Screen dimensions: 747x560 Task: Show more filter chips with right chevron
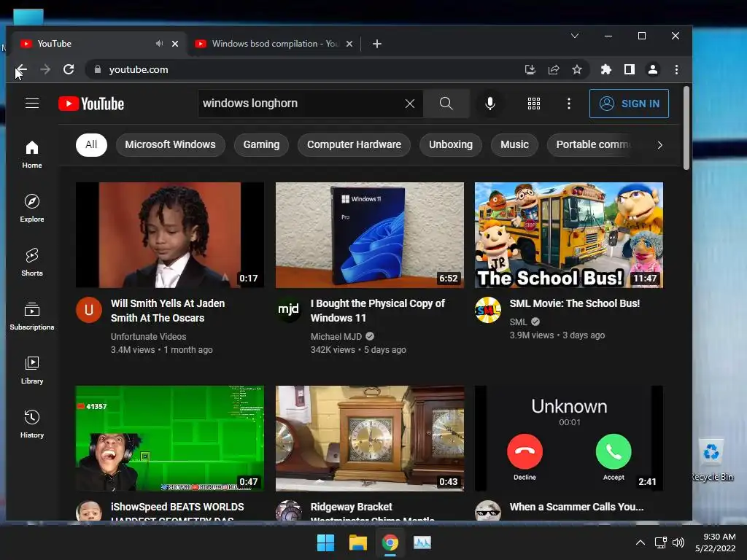(659, 145)
